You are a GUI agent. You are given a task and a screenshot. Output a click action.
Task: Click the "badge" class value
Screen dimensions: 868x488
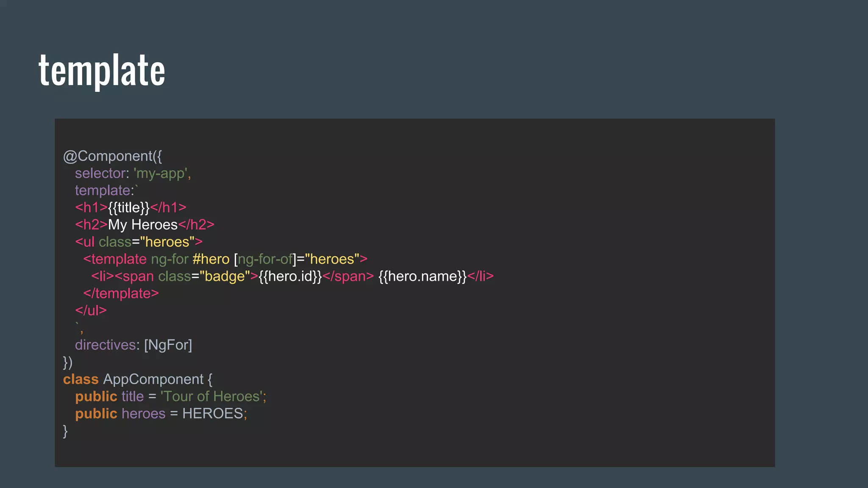(x=225, y=277)
